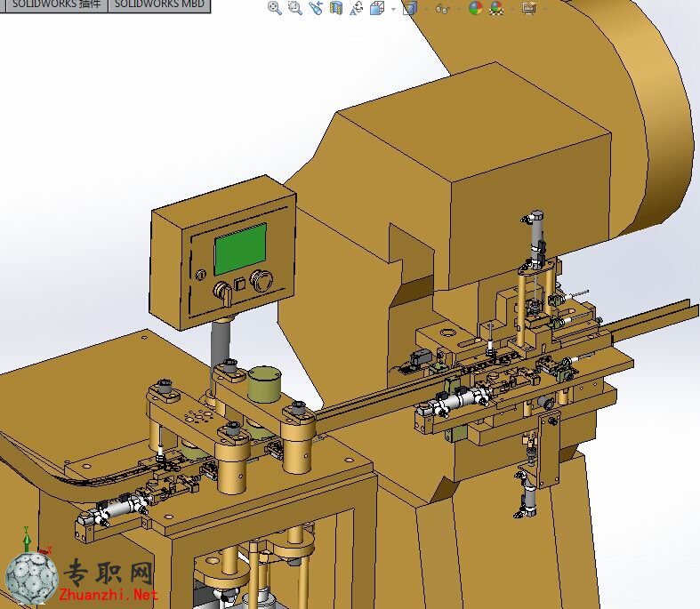Screen dimensions: 700x609
Task: Open Dynamic Annotation Views
Action: click(x=357, y=8)
